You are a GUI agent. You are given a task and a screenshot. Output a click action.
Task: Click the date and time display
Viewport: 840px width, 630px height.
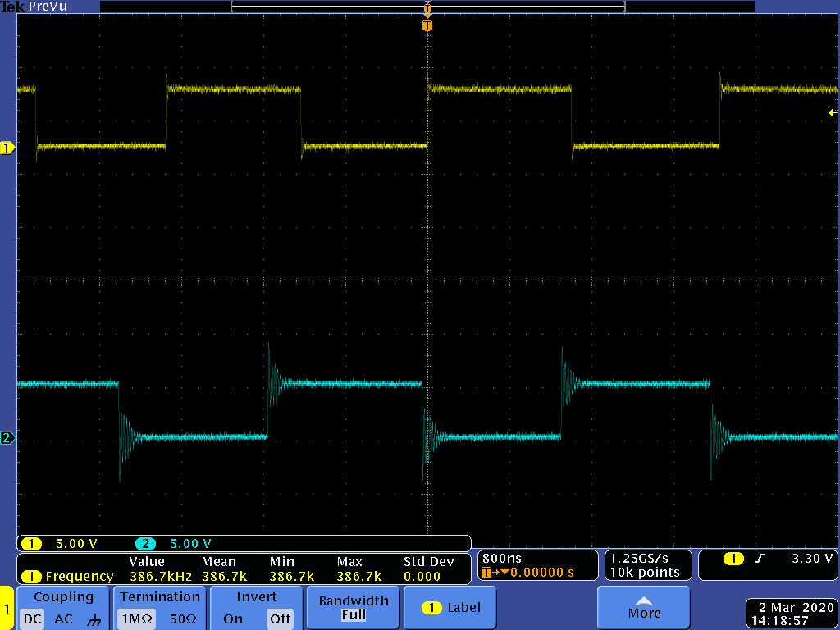coord(792,614)
